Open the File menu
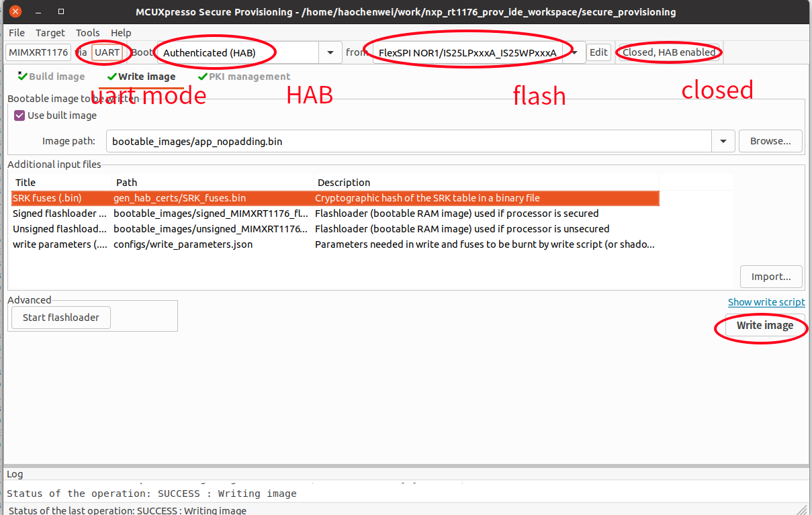Screen dimensions: 812x515 [x=17, y=32]
